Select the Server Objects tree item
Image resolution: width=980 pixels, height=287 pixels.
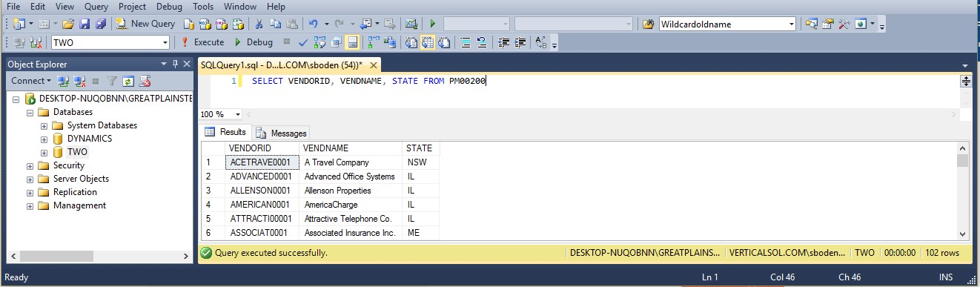point(81,179)
